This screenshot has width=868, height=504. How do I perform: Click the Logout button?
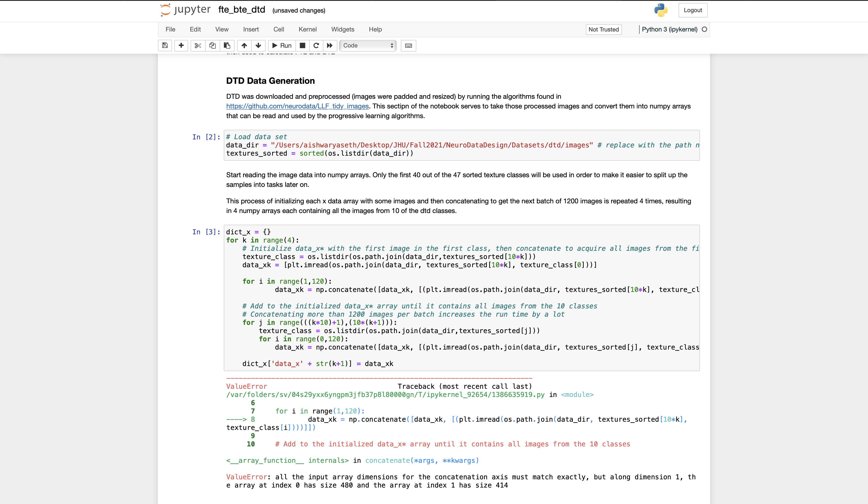pos(693,10)
